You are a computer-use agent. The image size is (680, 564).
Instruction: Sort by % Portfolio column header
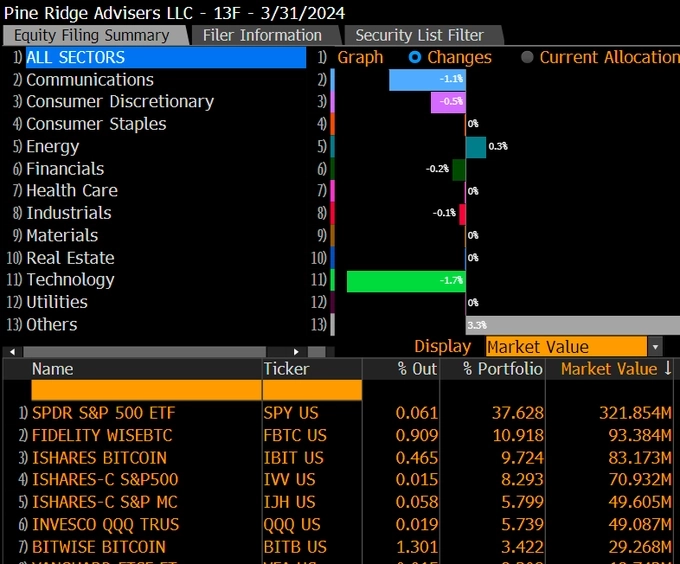(502, 369)
